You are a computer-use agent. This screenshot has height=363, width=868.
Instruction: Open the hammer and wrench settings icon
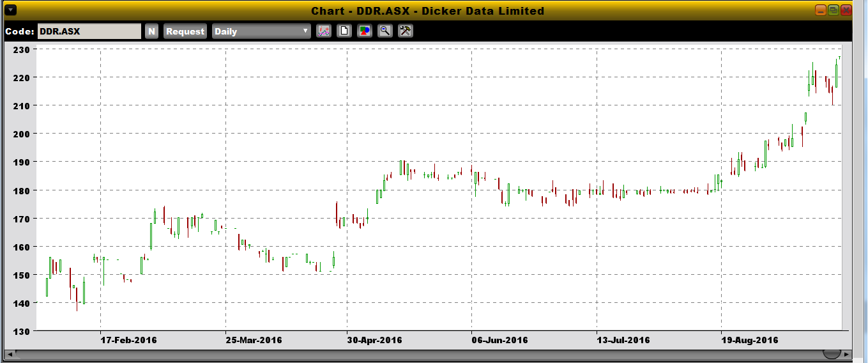click(x=406, y=31)
